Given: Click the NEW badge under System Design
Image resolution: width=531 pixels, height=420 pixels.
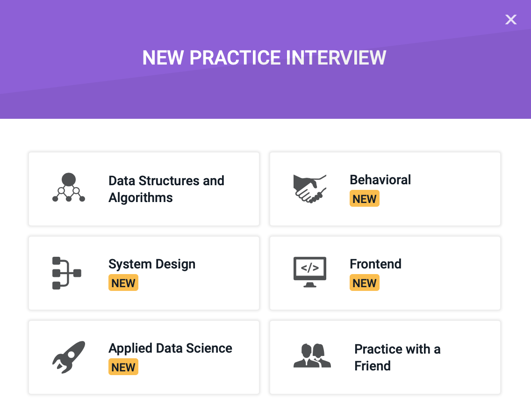Looking at the screenshot, I should [x=123, y=283].
